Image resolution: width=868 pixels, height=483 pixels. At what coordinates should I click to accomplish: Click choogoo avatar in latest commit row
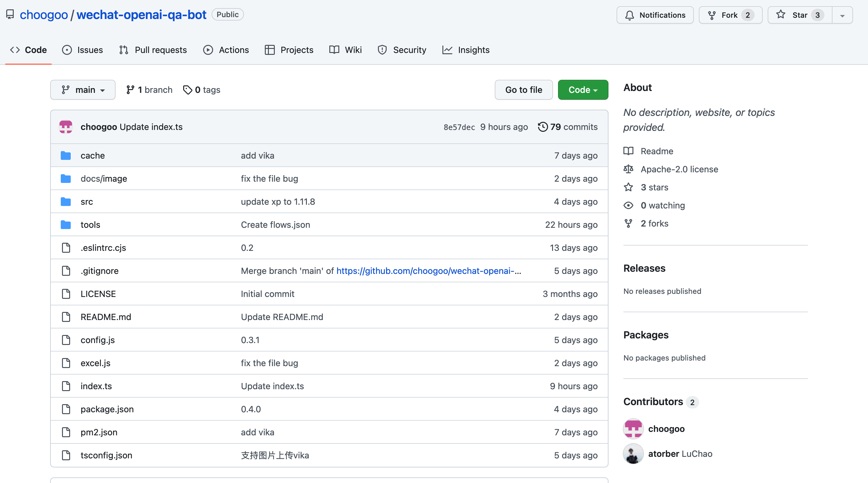[x=66, y=127]
